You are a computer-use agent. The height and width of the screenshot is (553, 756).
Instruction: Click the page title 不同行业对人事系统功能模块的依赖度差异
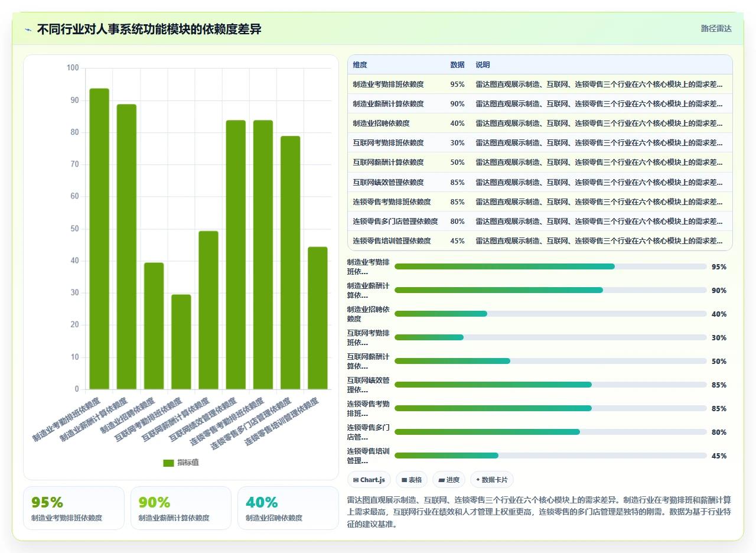coord(149,30)
